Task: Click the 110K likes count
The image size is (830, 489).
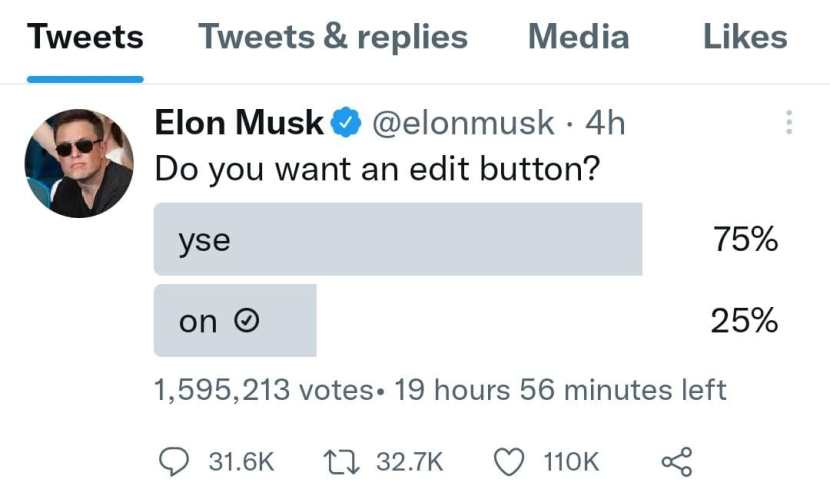Action: click(571, 461)
